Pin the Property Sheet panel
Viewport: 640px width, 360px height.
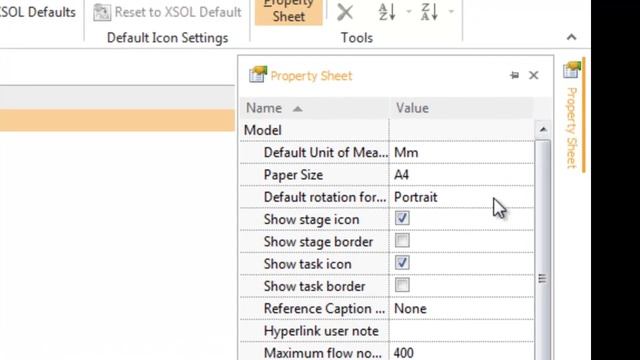[514, 75]
